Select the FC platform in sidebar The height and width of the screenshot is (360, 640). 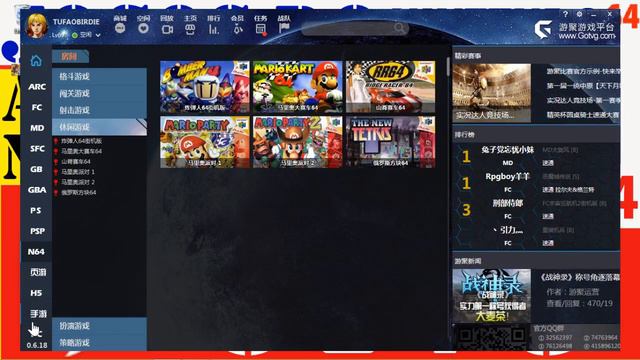coord(37,107)
